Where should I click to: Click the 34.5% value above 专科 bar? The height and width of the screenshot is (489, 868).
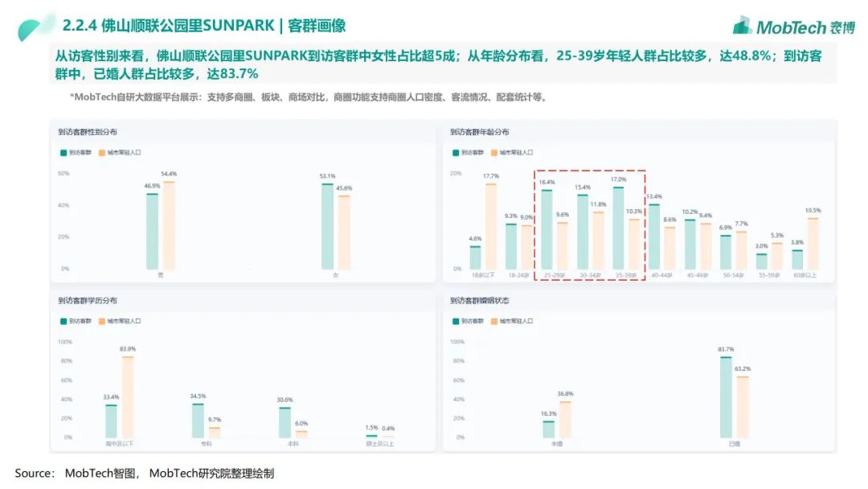[x=198, y=396]
